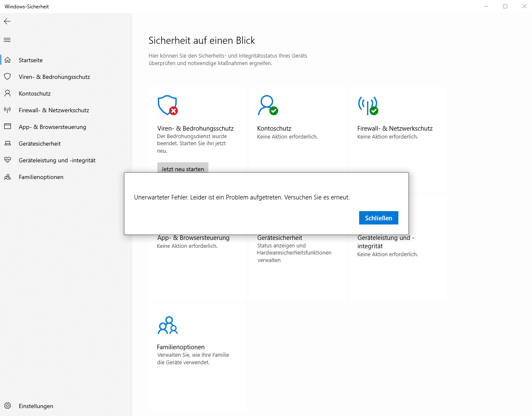Click the window icon for App- & Browsersteuerung
The height and width of the screenshot is (416, 532).
coord(8,126)
